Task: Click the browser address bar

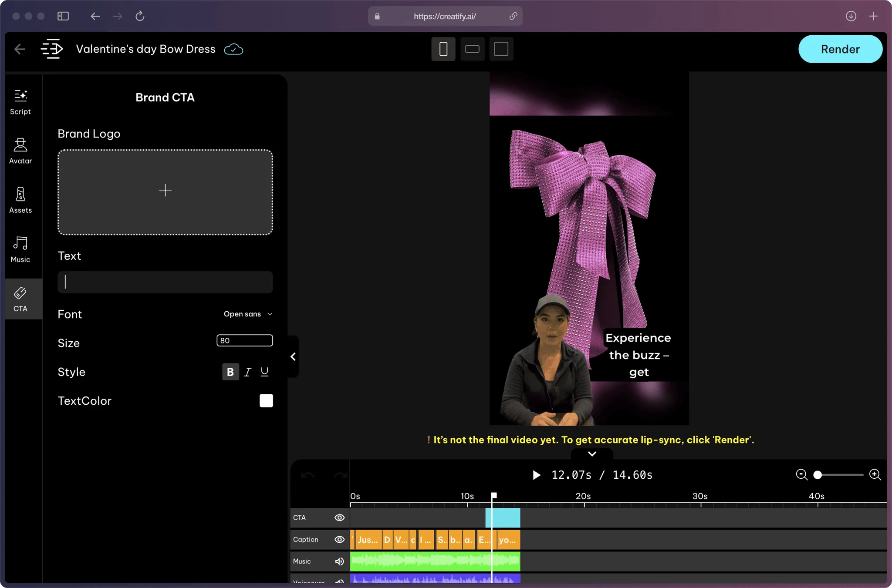Action: click(445, 16)
